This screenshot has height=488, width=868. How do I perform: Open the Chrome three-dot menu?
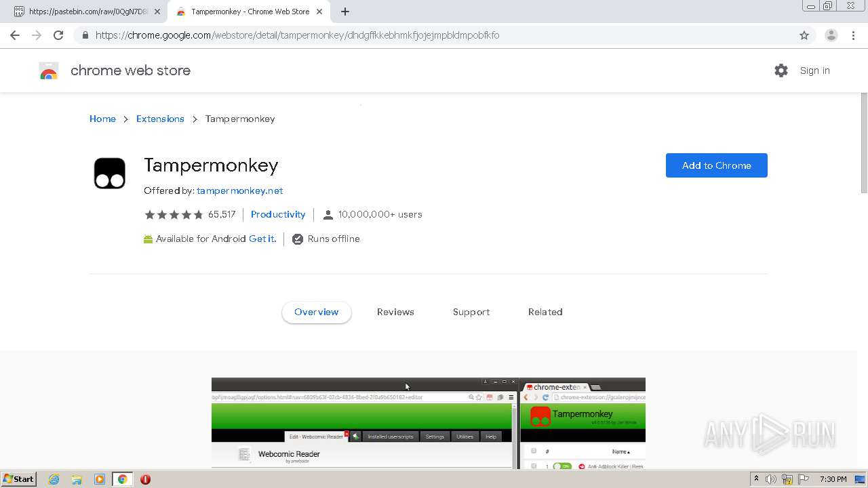[x=854, y=35]
